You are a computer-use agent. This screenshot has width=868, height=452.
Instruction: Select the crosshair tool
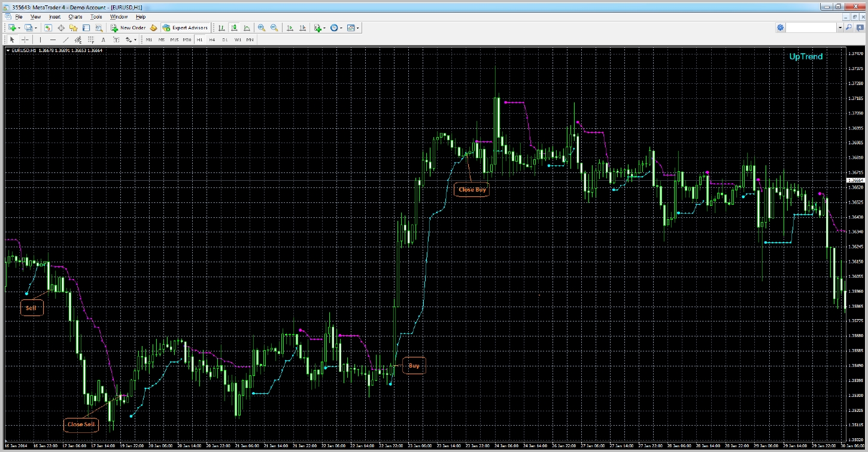[x=25, y=40]
